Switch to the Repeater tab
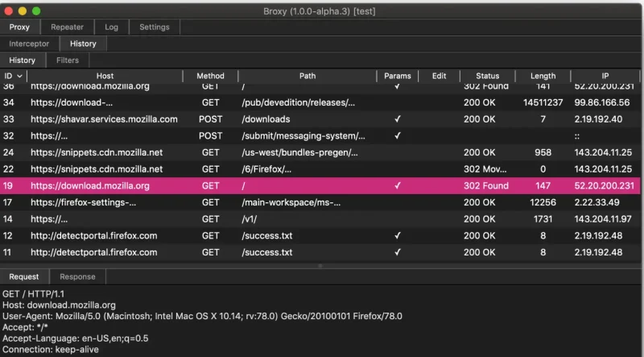Viewport: 644px width, 357px height. [67, 27]
